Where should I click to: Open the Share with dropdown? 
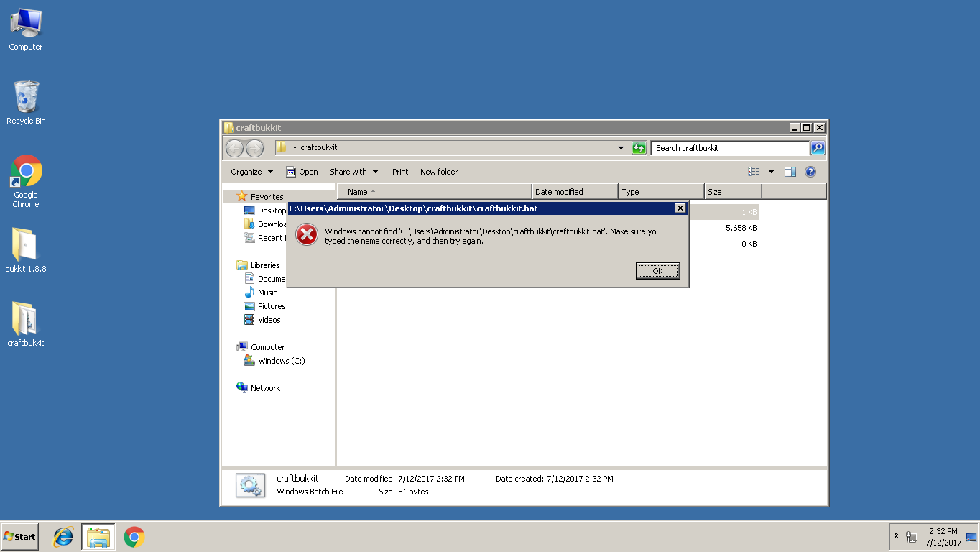point(354,172)
